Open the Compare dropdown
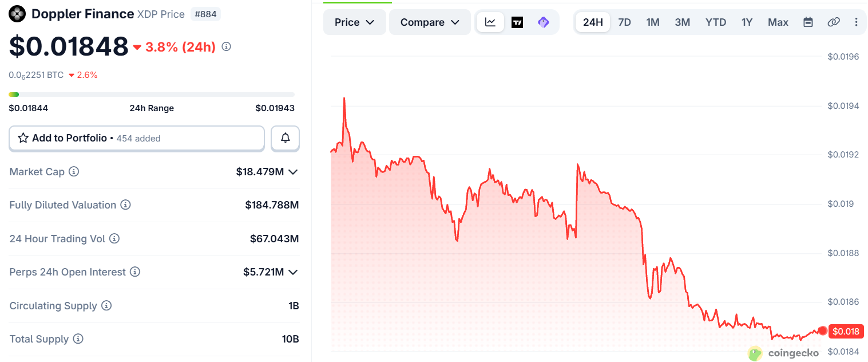The image size is (868, 362). click(x=430, y=22)
